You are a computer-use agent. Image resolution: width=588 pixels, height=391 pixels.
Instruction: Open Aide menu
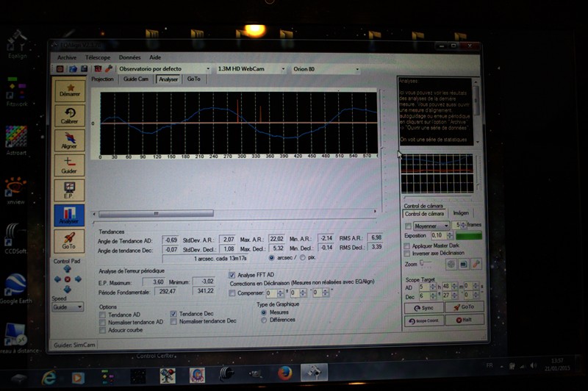tap(155, 57)
